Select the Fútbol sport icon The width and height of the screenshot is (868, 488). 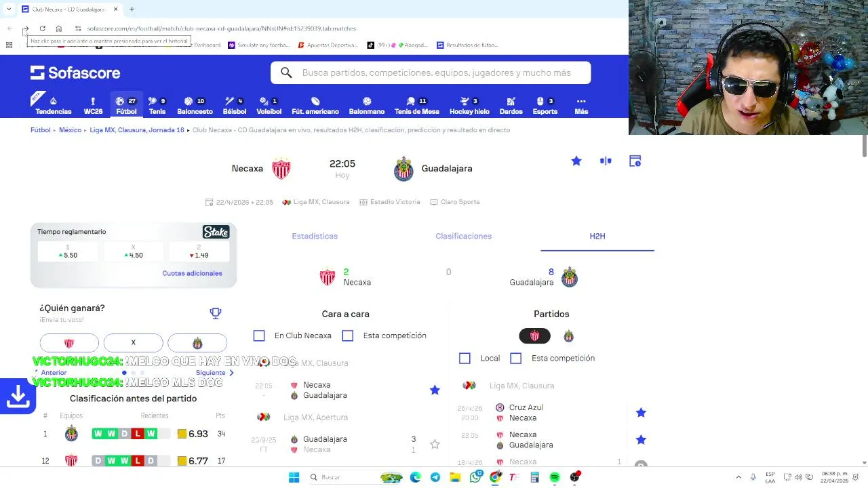[126, 106]
